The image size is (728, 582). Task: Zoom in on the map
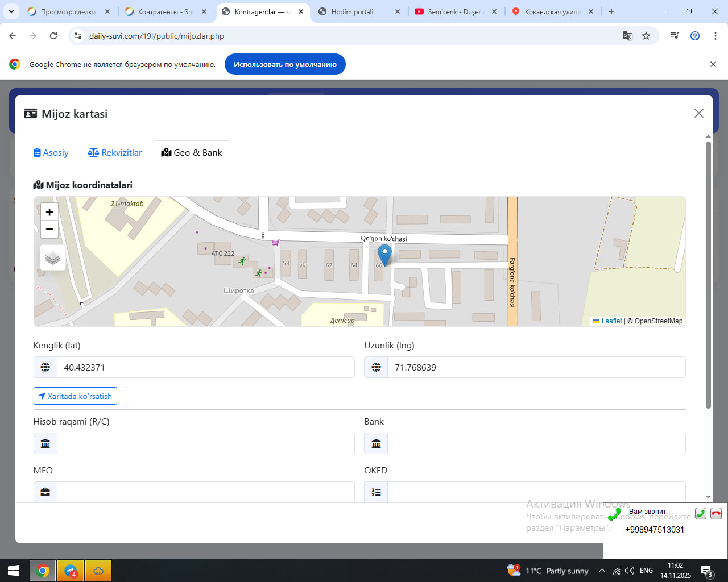pyautogui.click(x=49, y=212)
